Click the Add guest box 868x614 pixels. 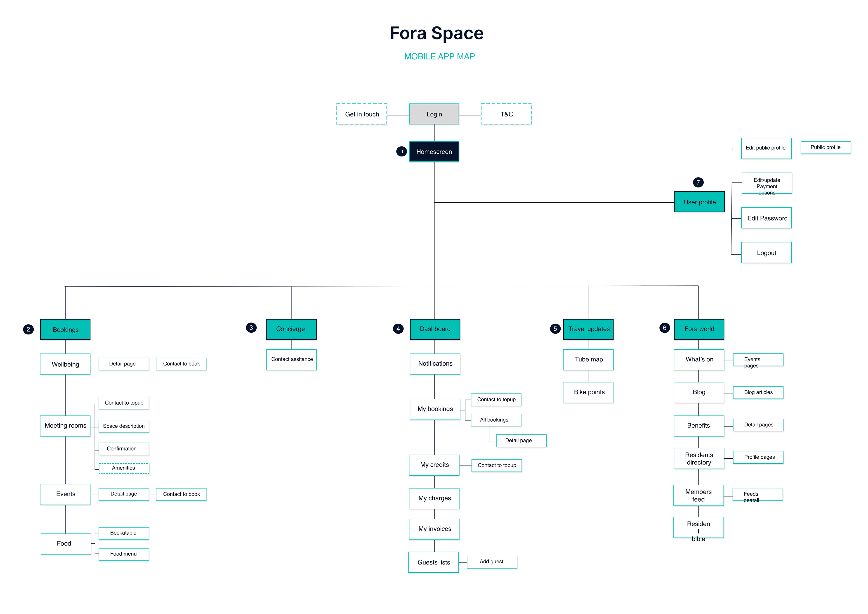[x=492, y=562]
